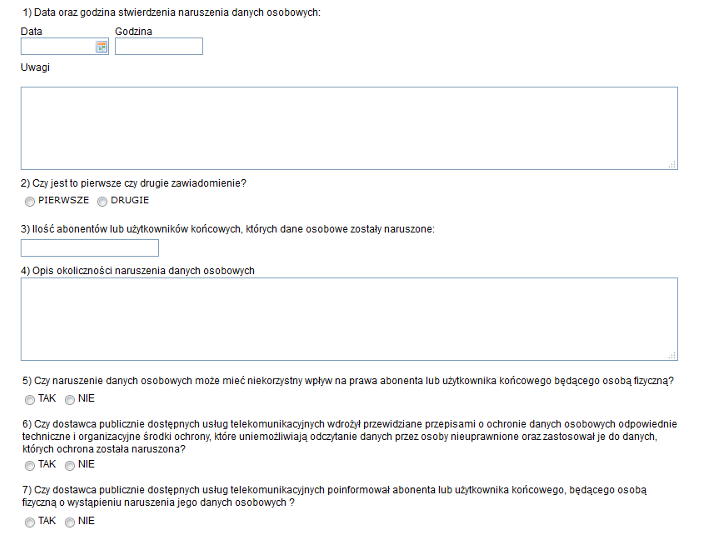Select the DRUGIE radio option
This screenshot has height=556, width=701.
click(x=102, y=202)
